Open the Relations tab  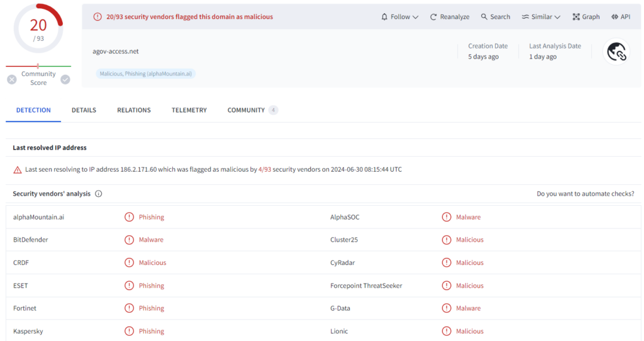pos(134,110)
